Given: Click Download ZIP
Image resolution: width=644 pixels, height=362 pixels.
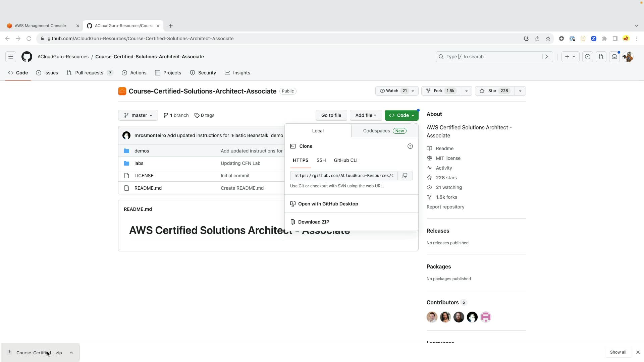Looking at the screenshot, I should (313, 222).
